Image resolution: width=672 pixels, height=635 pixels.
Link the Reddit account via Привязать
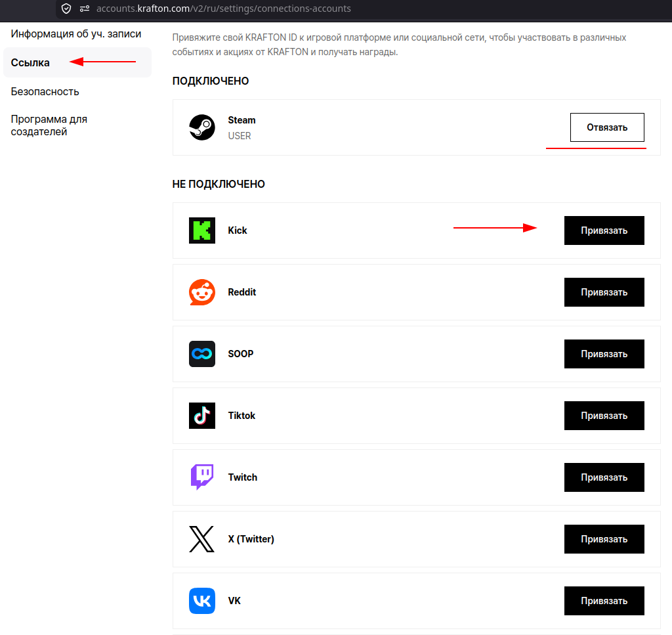[x=604, y=292]
